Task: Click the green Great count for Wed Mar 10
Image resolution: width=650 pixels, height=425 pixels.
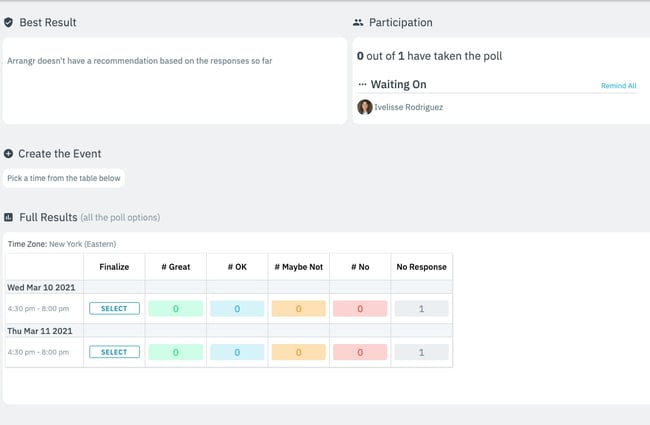Action: tap(176, 309)
